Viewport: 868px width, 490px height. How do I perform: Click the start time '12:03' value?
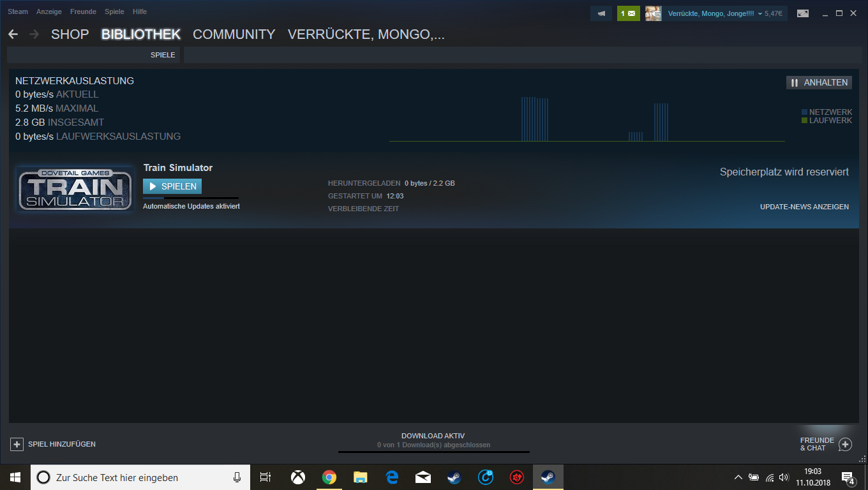pyautogui.click(x=395, y=196)
